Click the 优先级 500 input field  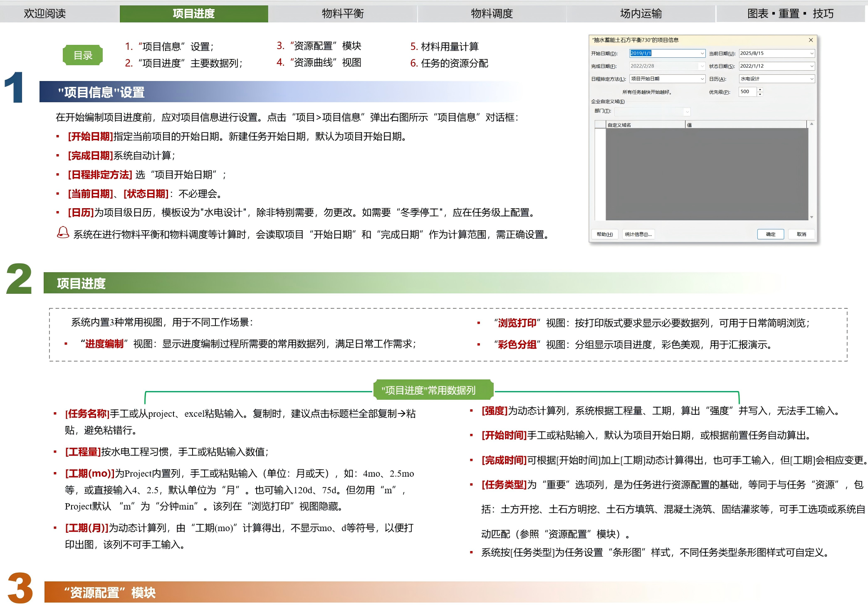747,91
